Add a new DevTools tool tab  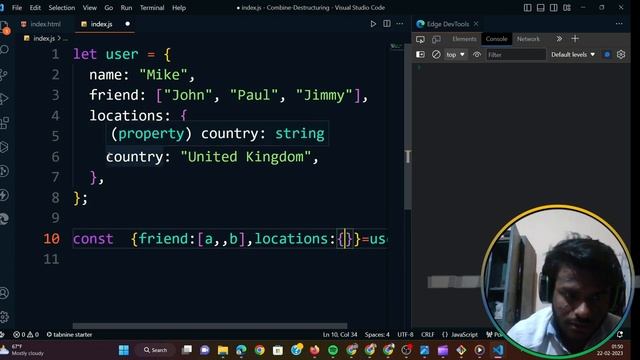coord(575,39)
